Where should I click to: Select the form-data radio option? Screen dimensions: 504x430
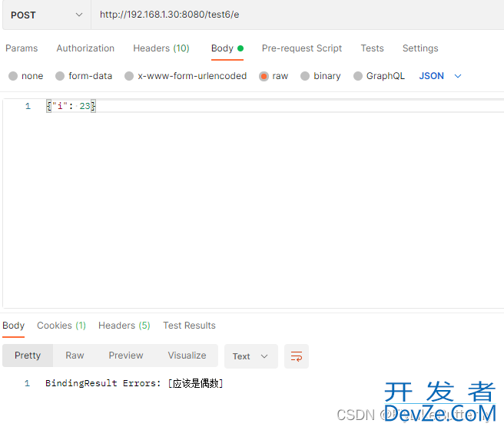(84, 76)
